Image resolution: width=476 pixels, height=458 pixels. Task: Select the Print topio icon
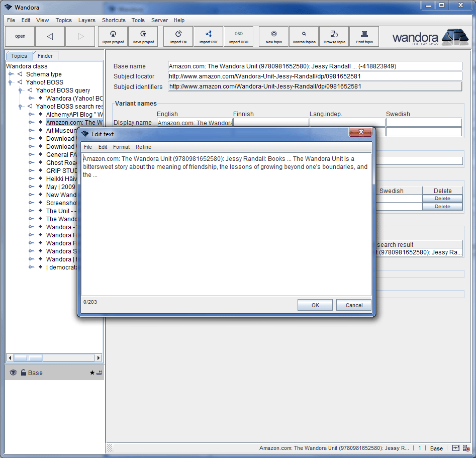click(364, 36)
